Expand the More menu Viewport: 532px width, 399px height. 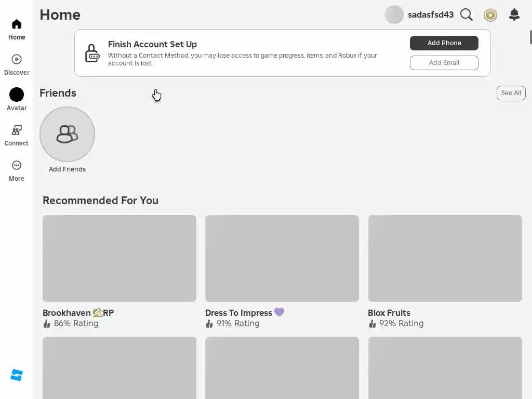point(17,170)
